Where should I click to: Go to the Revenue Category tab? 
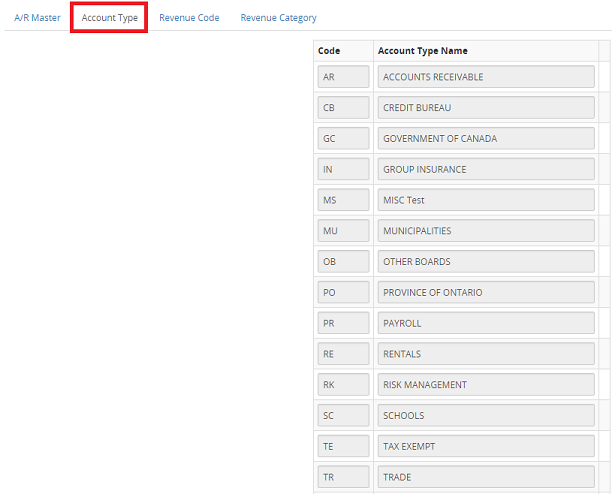pyautogui.click(x=278, y=18)
